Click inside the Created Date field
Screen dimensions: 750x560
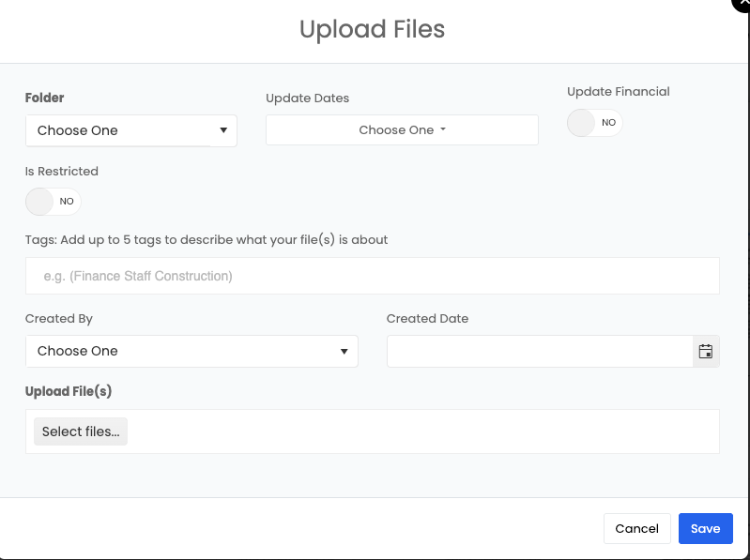click(x=540, y=352)
